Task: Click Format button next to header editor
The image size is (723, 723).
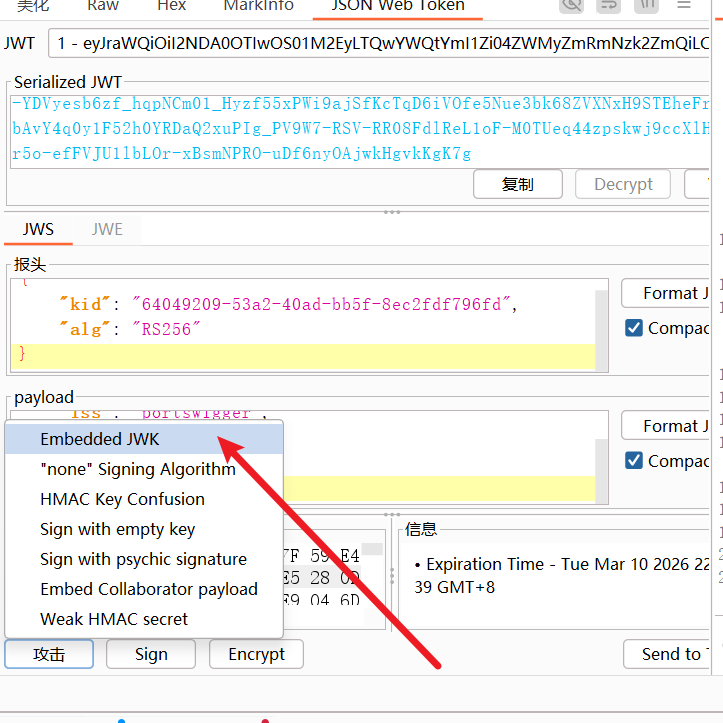Action: point(668,293)
